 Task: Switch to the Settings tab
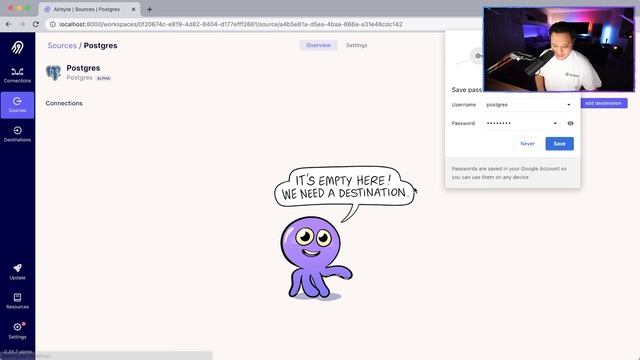click(356, 45)
